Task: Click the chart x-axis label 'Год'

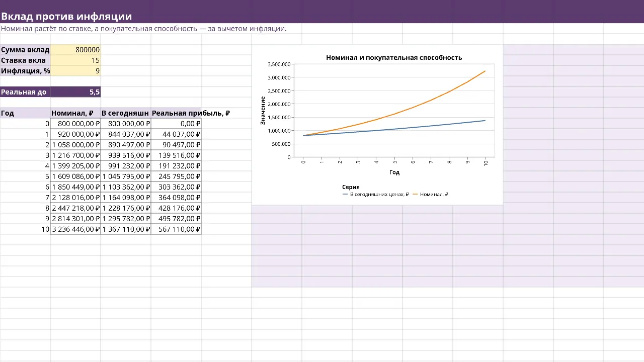Action: (x=394, y=172)
